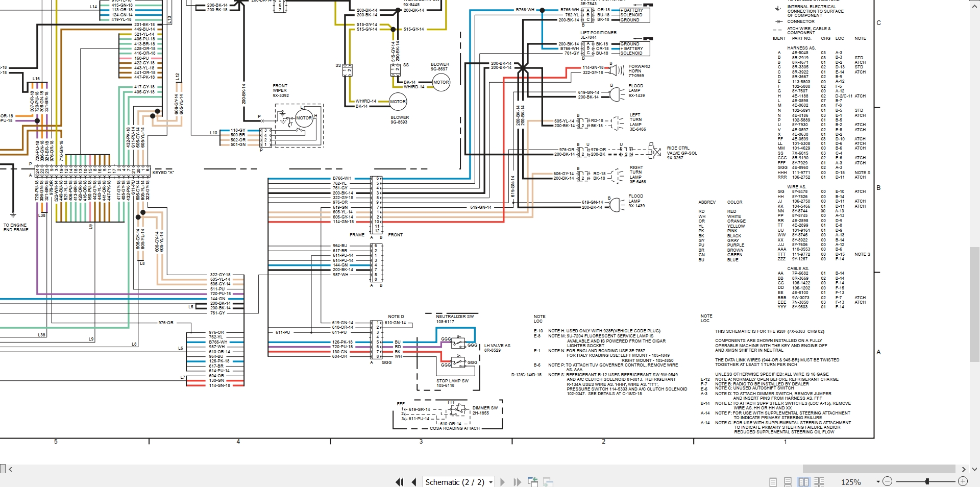The height and width of the screenshot is (487, 980).
Task: Switch to continuous facing view
Action: (x=819, y=482)
